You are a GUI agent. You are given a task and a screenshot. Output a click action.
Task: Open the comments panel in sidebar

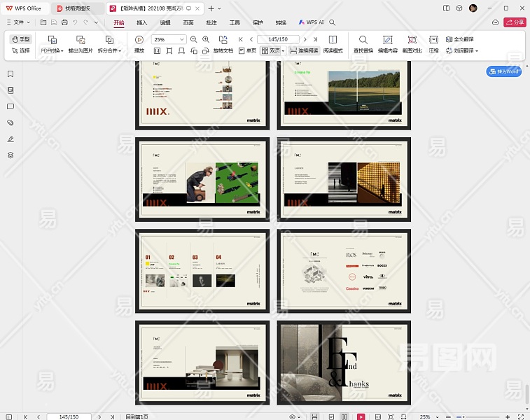point(11,106)
